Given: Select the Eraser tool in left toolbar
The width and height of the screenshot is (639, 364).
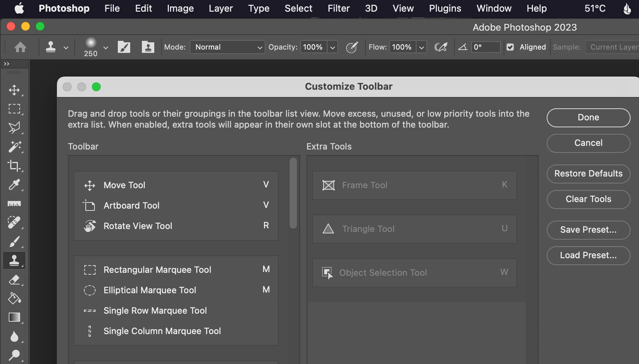Looking at the screenshot, I should pos(14,280).
